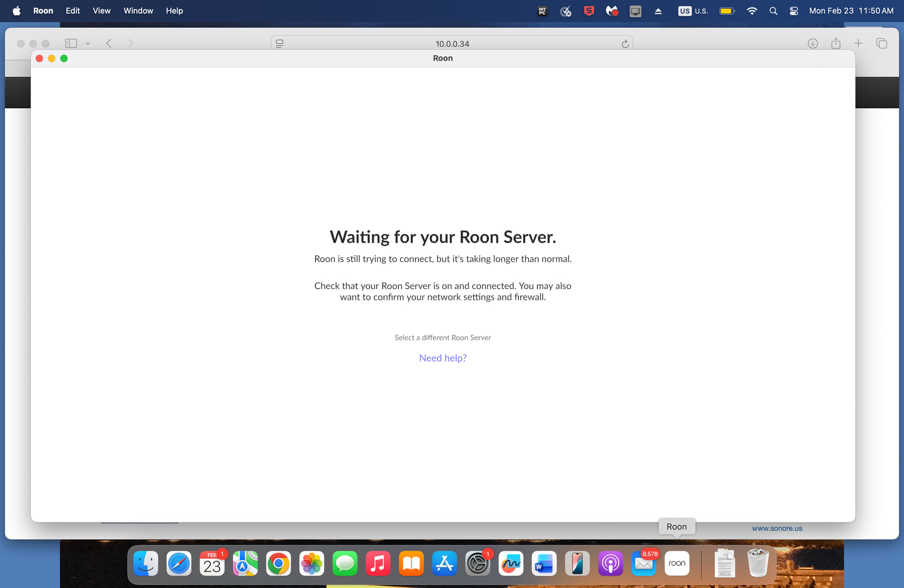Open the Roon app menu
This screenshot has height=588, width=904.
click(43, 10)
